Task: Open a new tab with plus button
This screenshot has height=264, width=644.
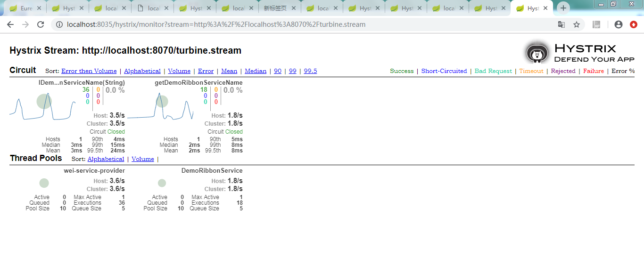Action: pos(563,8)
